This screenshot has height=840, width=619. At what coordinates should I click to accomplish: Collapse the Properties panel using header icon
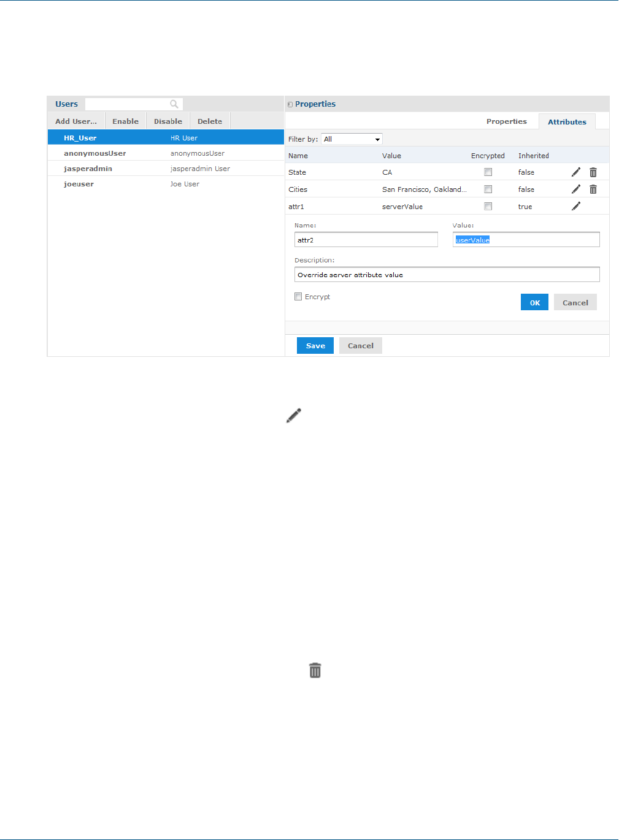tap(290, 104)
